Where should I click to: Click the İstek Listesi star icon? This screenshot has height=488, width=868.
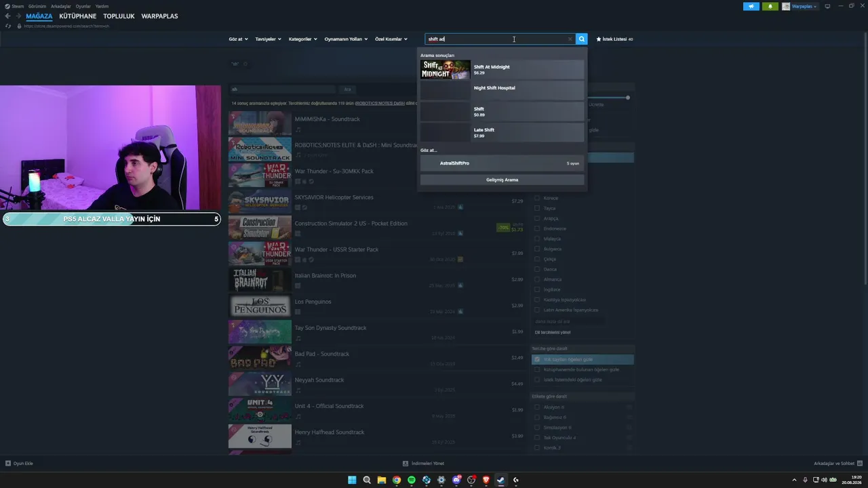click(599, 39)
